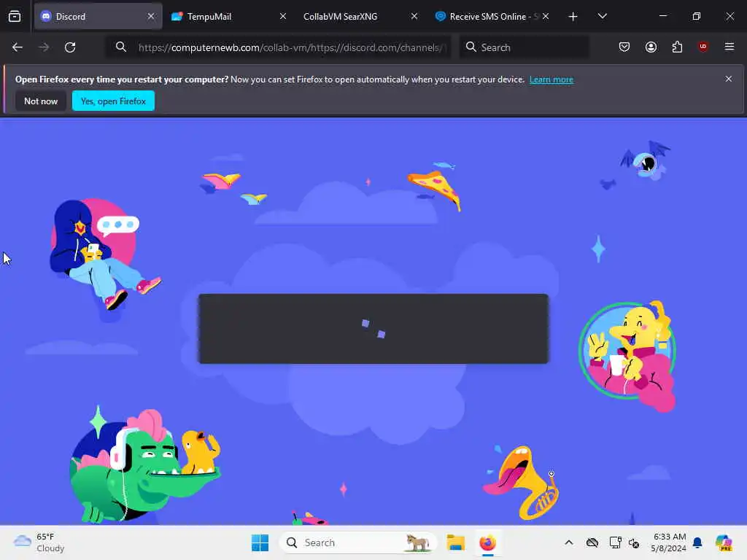The width and height of the screenshot is (747, 560).
Task: Open the Windows Start menu
Action: click(x=260, y=542)
